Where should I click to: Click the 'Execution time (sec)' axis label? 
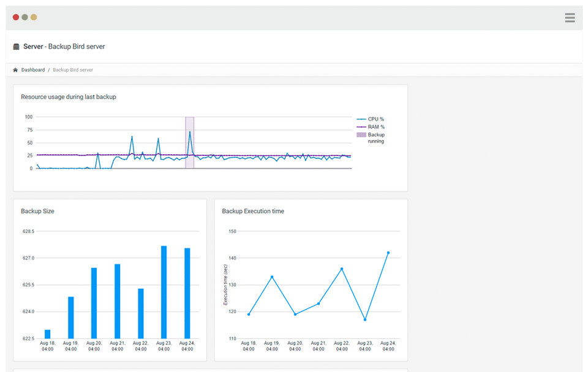click(x=225, y=285)
